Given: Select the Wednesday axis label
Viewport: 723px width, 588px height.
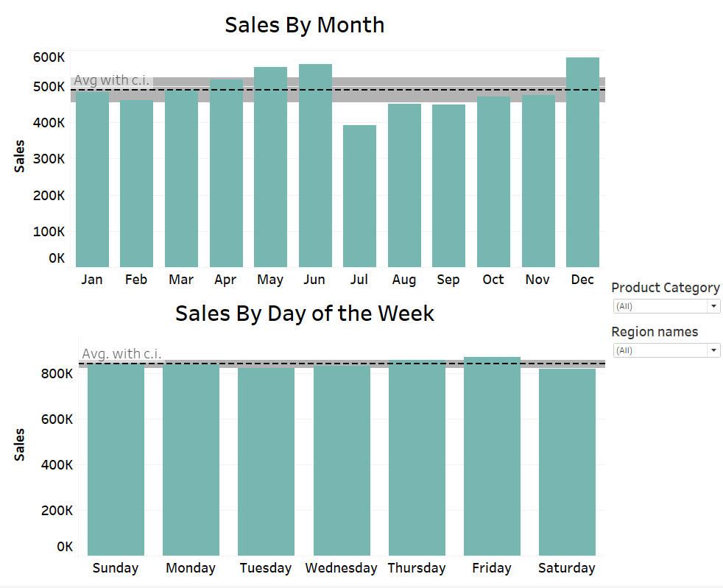Looking at the screenshot, I should click(x=341, y=567).
